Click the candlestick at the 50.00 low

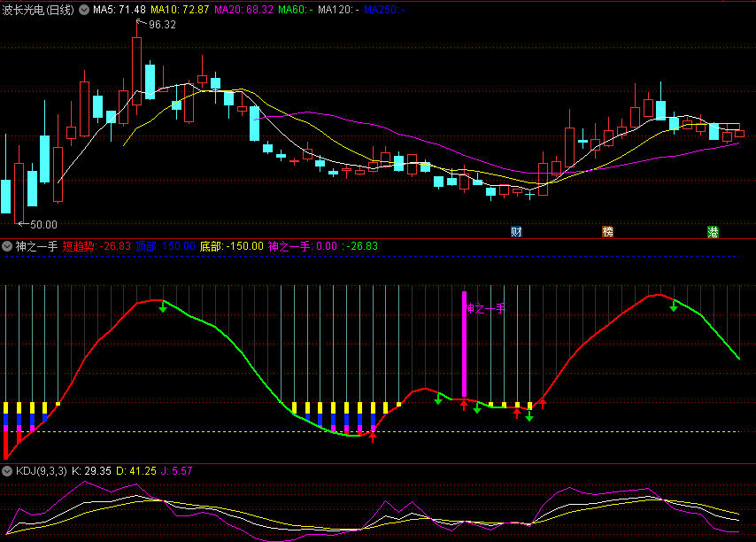pyautogui.click(x=19, y=193)
